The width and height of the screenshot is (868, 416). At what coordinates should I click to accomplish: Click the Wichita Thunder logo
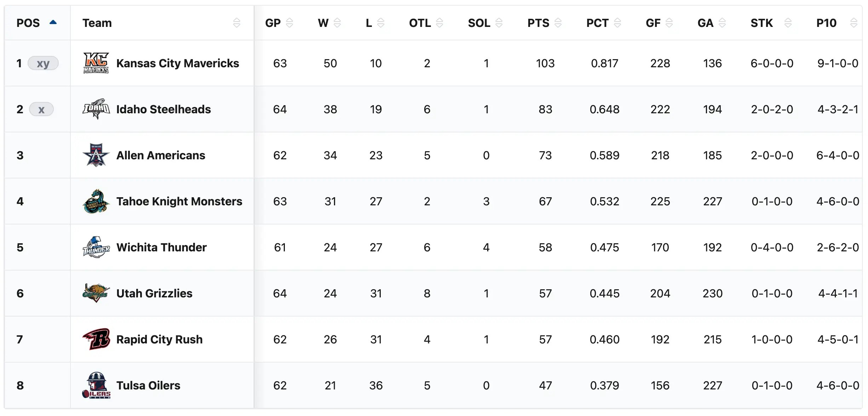point(96,247)
